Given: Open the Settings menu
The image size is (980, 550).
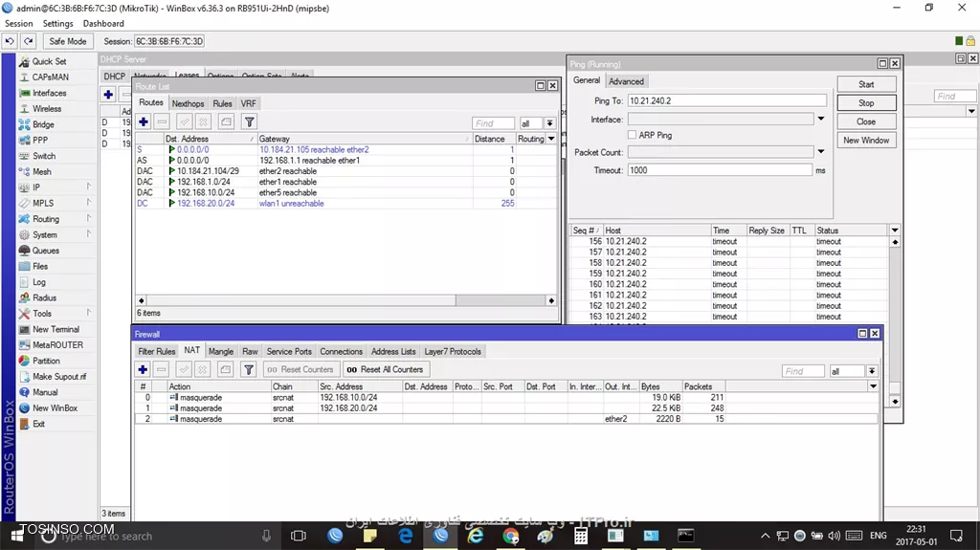Looking at the screenshot, I should point(58,23).
